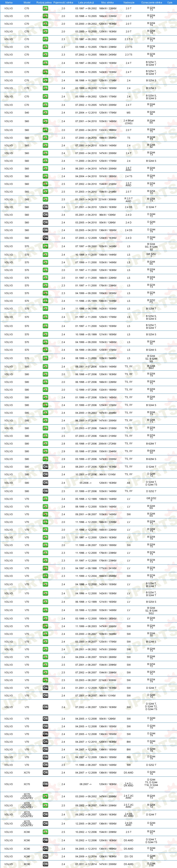The width and height of the screenshot is (177, 868).
Task: Click diesel ON icon of XC90 147kW / 200KM row
Action: [45, 864]
